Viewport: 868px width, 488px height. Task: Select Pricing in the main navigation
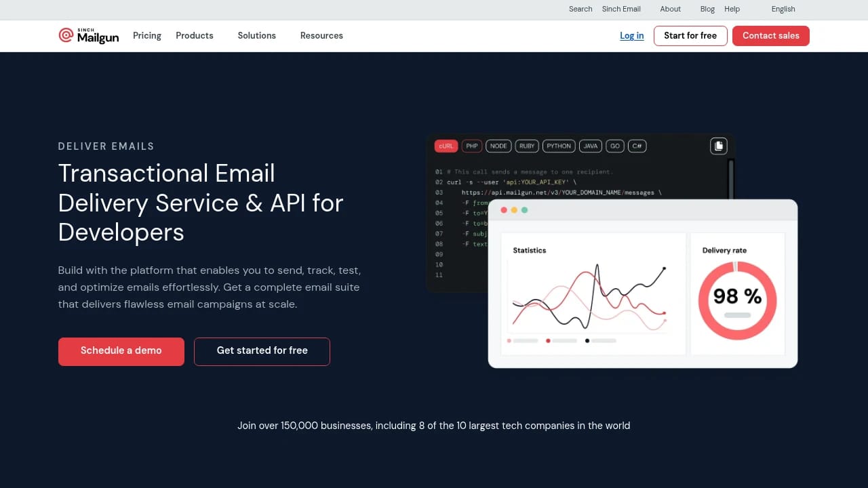coord(146,35)
